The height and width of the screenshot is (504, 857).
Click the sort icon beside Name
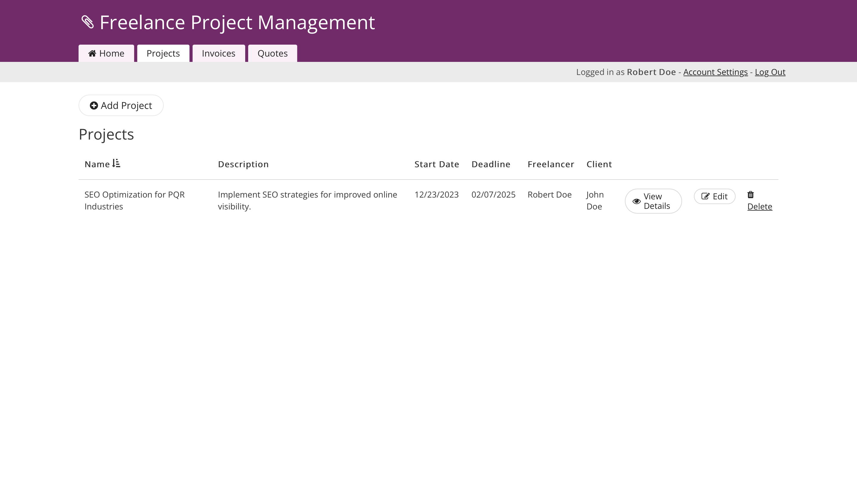pyautogui.click(x=116, y=164)
